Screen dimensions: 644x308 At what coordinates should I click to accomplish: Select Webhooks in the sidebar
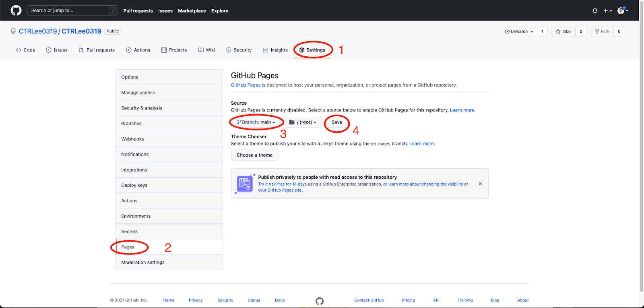click(169, 139)
